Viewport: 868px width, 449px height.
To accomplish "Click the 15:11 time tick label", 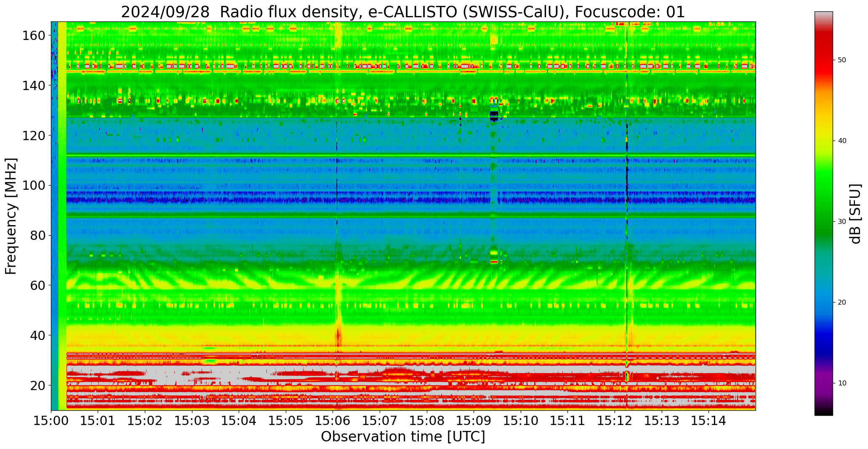I will (567, 420).
